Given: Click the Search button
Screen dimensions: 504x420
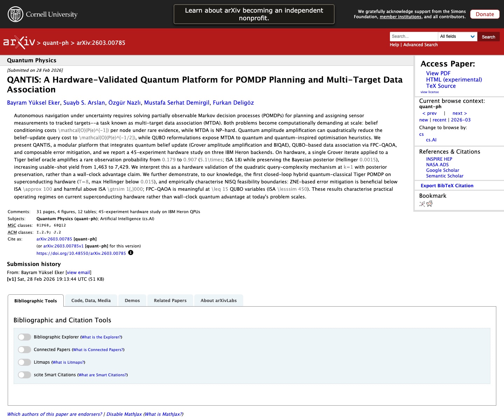Looking at the screenshot, I should click(x=489, y=37).
